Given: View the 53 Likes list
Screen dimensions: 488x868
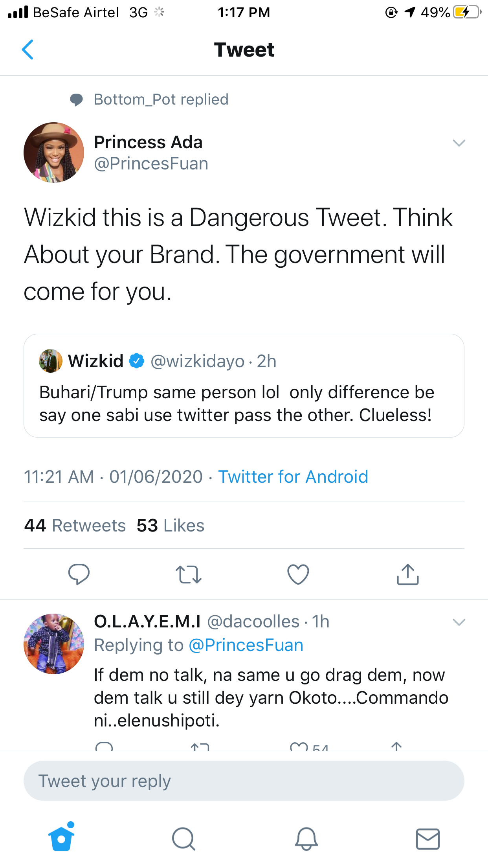Looking at the screenshot, I should [171, 526].
